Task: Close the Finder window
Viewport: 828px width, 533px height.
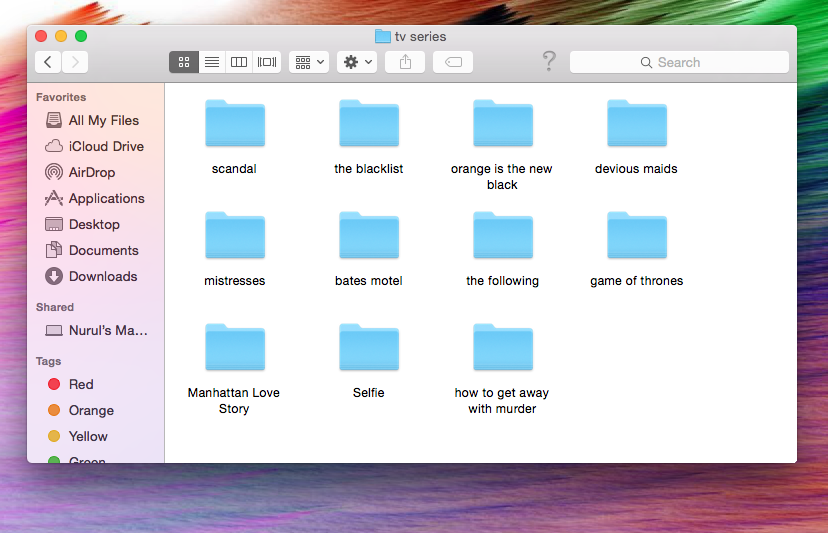Action: point(41,36)
